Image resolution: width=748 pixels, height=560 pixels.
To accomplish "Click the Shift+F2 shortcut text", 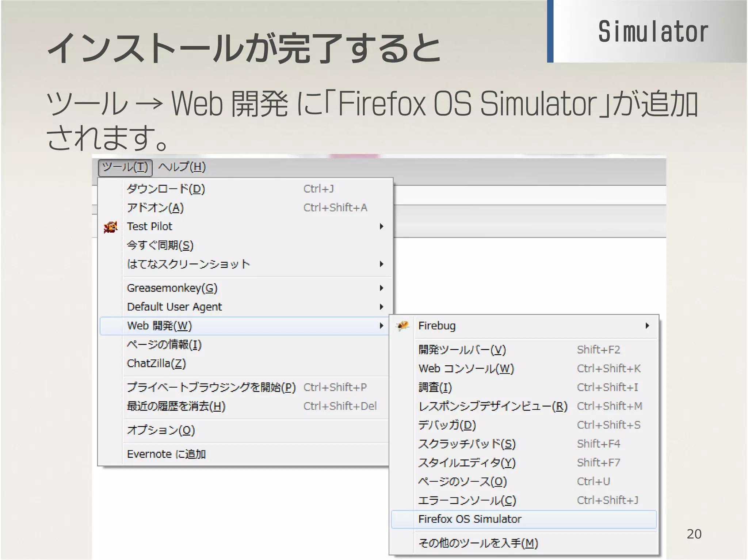I will pos(599,350).
